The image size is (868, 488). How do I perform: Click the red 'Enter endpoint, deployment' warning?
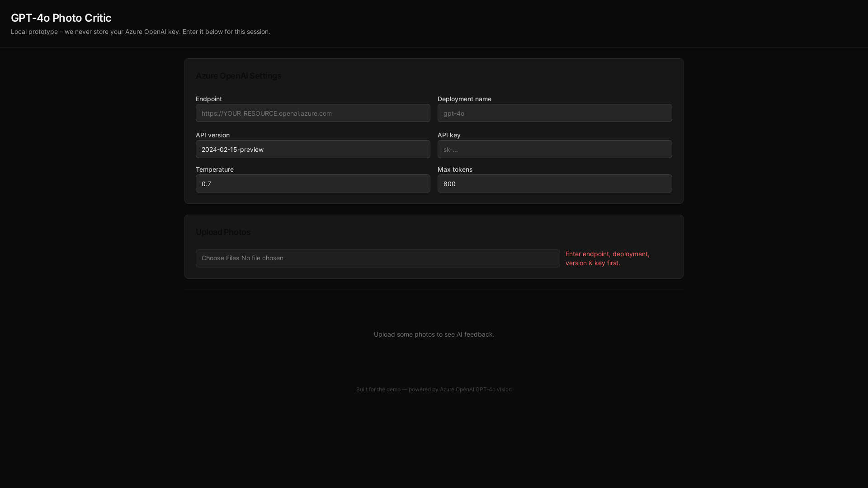click(x=608, y=258)
